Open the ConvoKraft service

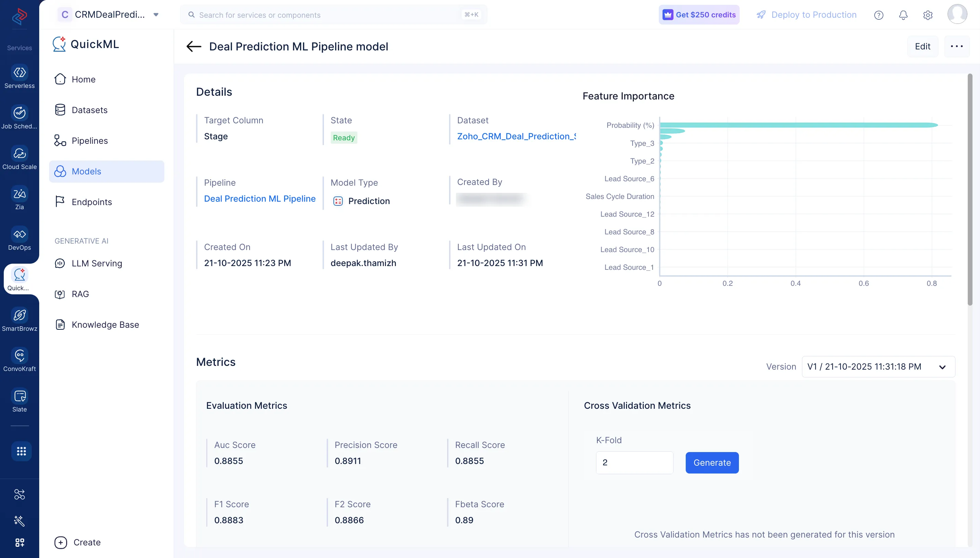click(x=19, y=356)
